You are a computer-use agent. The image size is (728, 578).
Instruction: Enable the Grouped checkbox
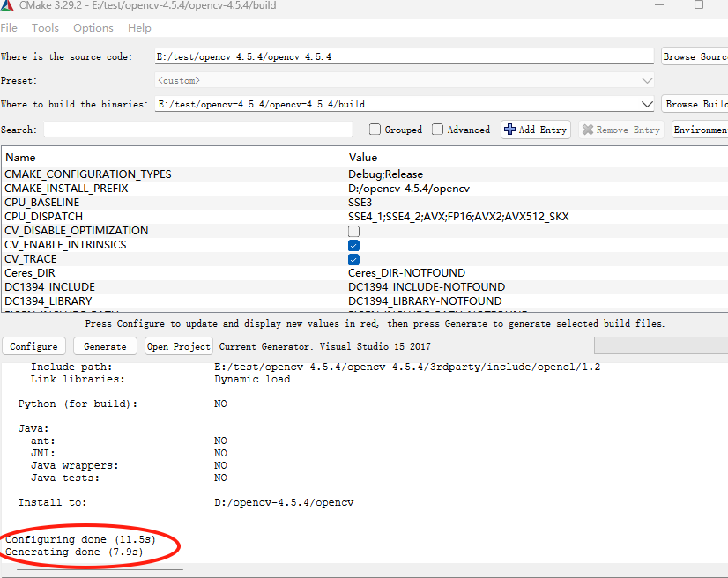click(374, 129)
